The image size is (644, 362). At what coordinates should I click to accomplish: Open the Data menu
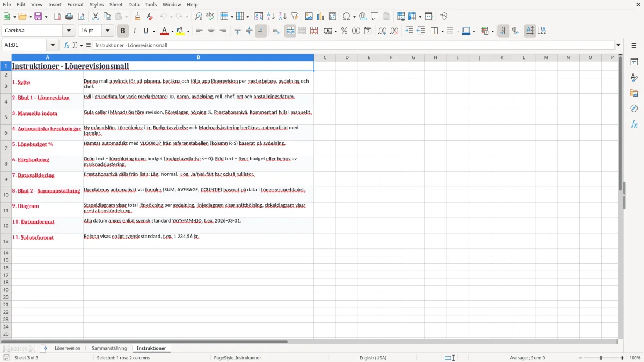click(134, 4)
